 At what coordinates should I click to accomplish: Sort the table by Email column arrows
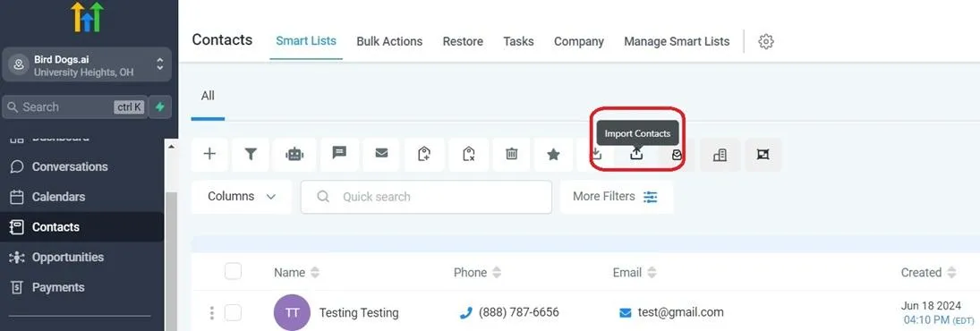tap(652, 272)
